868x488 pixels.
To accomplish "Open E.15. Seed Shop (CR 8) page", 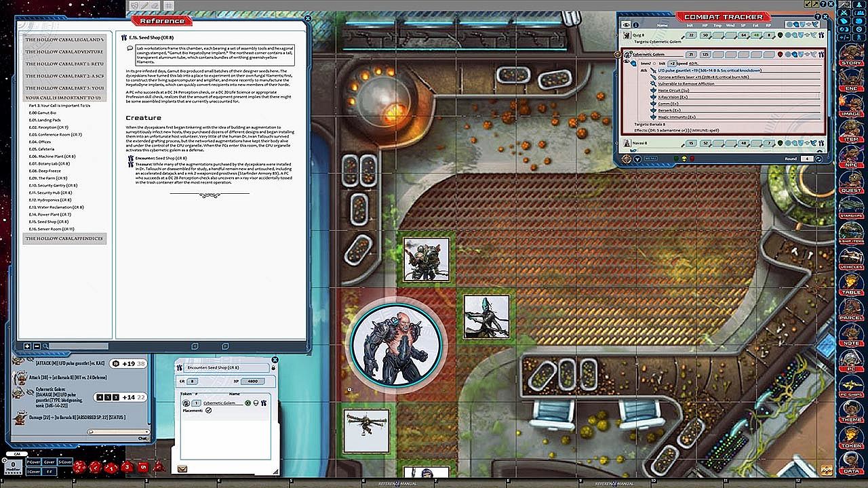I will tap(49, 222).
